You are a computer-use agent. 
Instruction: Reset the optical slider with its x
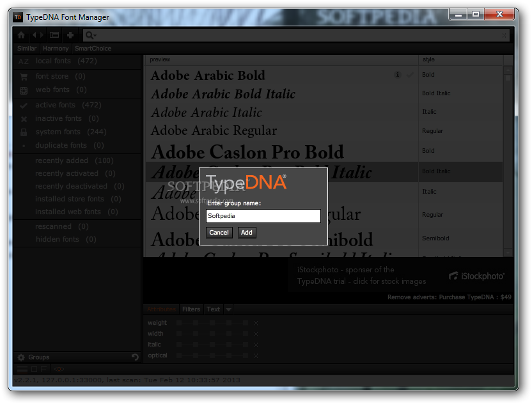click(x=256, y=356)
